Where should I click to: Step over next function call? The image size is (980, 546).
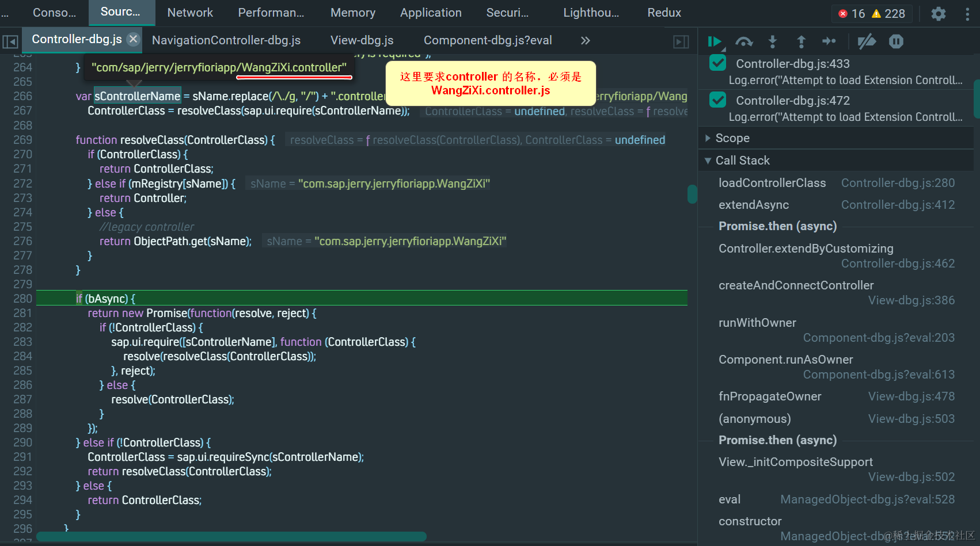click(x=744, y=41)
